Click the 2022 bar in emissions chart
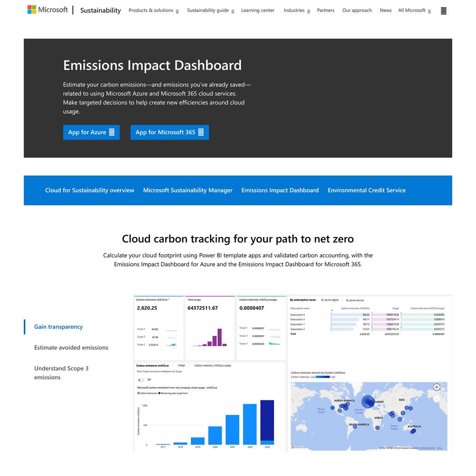476x476 pixels. (250, 425)
